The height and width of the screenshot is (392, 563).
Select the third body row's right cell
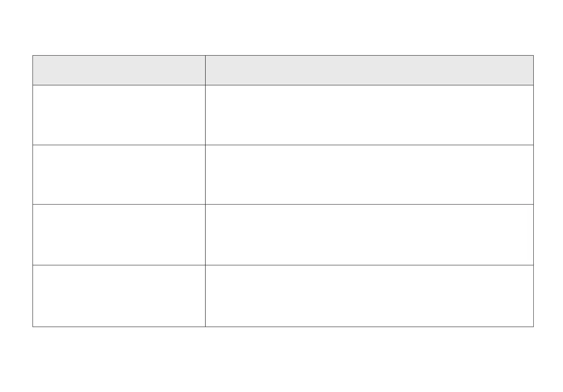(x=369, y=234)
